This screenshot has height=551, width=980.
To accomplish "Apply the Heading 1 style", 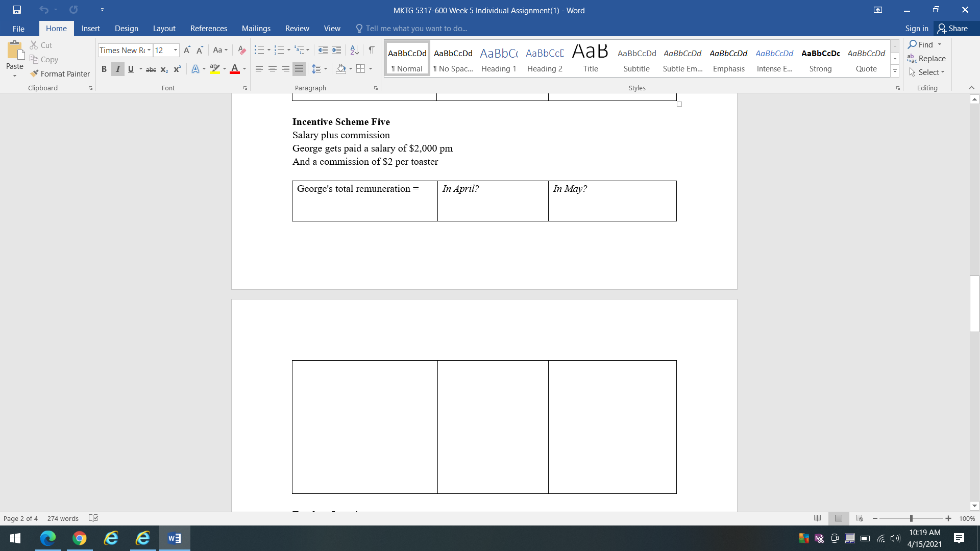I will (x=499, y=59).
